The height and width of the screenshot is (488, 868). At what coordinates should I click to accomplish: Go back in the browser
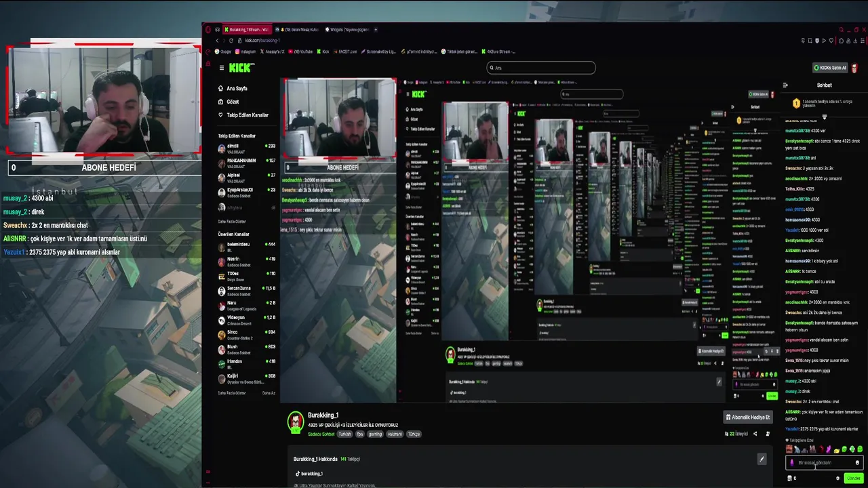(216, 41)
